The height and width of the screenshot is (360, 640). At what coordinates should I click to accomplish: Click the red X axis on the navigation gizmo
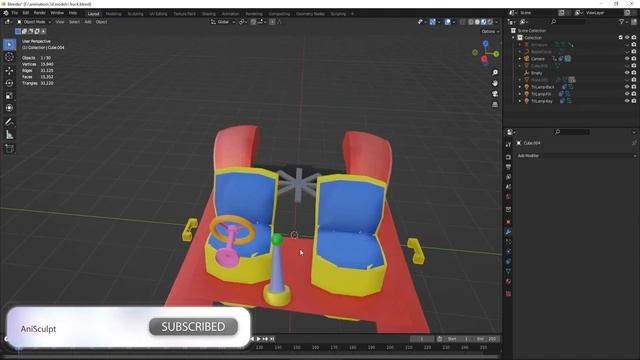tap(484, 59)
